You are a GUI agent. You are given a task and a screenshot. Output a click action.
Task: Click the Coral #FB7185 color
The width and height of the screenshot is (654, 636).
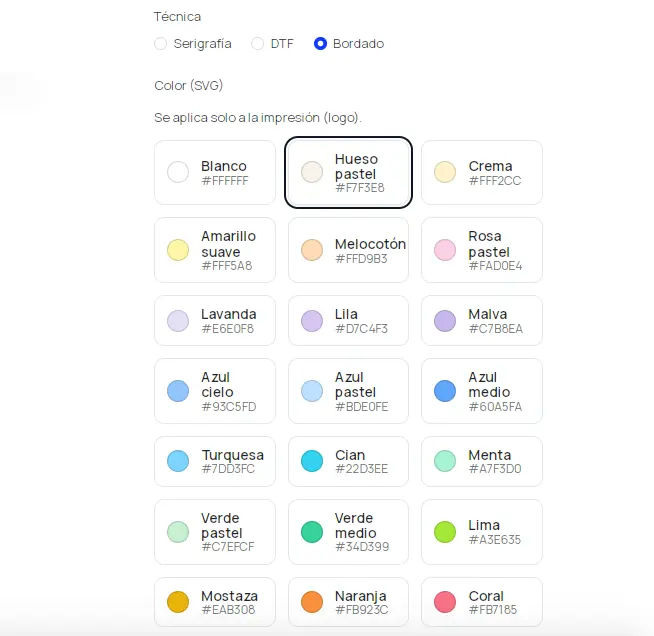481,603
